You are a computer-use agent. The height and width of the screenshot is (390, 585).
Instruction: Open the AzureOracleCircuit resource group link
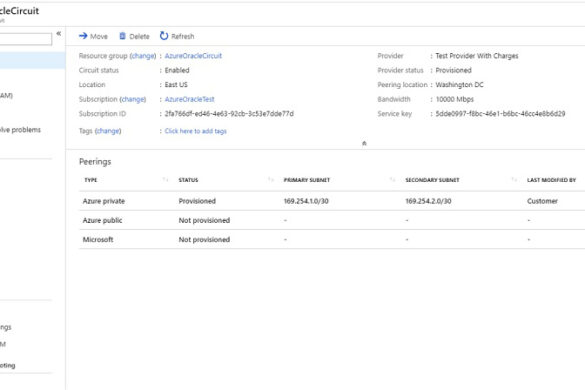point(193,56)
